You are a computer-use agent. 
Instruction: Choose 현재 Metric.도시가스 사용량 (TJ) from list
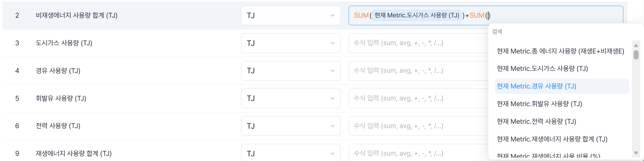[542, 68]
